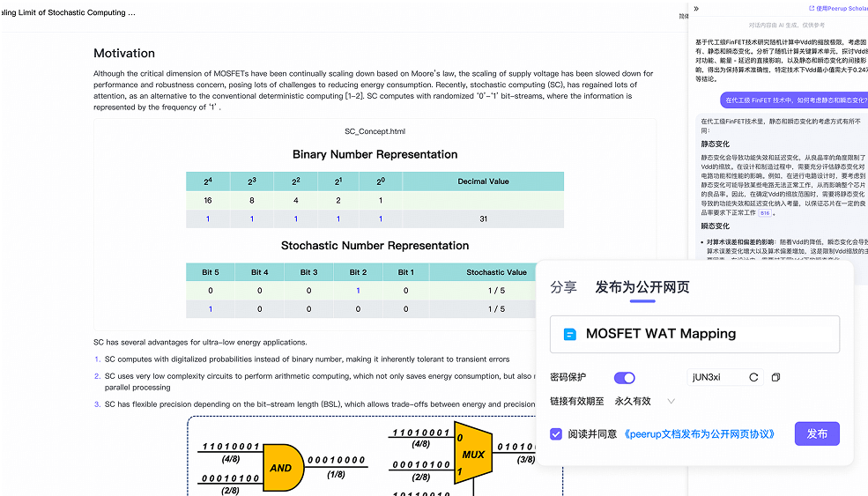Click list item about bit-stream length precision
868x496 pixels.
click(x=320, y=404)
